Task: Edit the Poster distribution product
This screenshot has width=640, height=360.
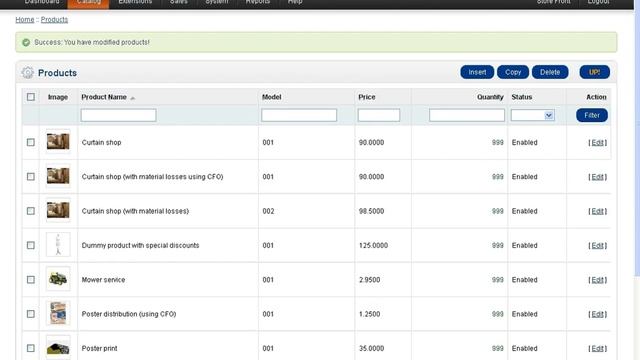Action: point(598,314)
